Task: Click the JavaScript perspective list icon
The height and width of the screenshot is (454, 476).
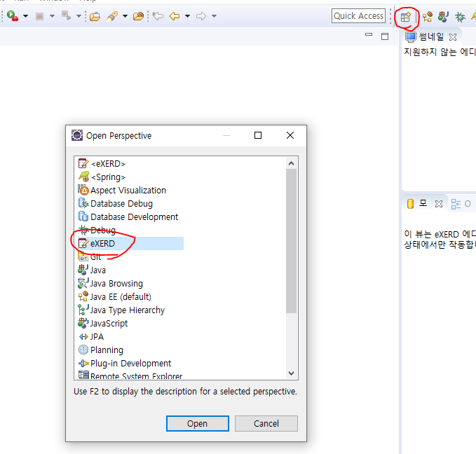Action: tap(83, 323)
